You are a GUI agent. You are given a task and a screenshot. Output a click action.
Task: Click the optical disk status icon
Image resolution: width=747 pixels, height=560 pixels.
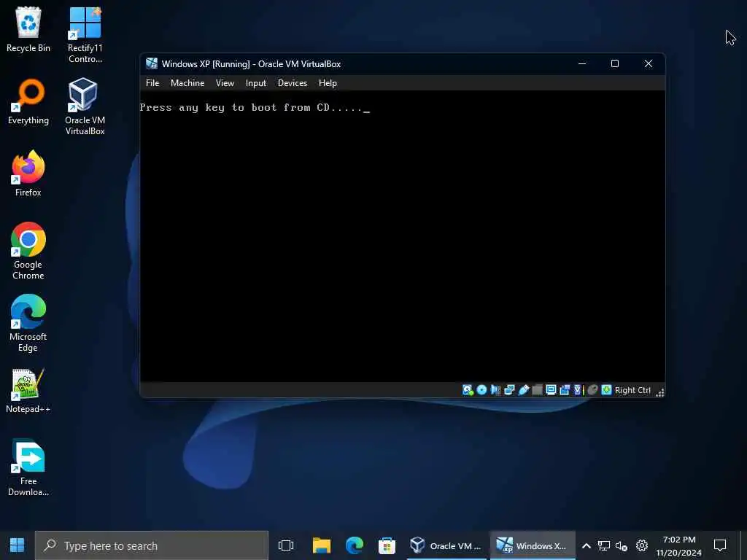(481, 390)
